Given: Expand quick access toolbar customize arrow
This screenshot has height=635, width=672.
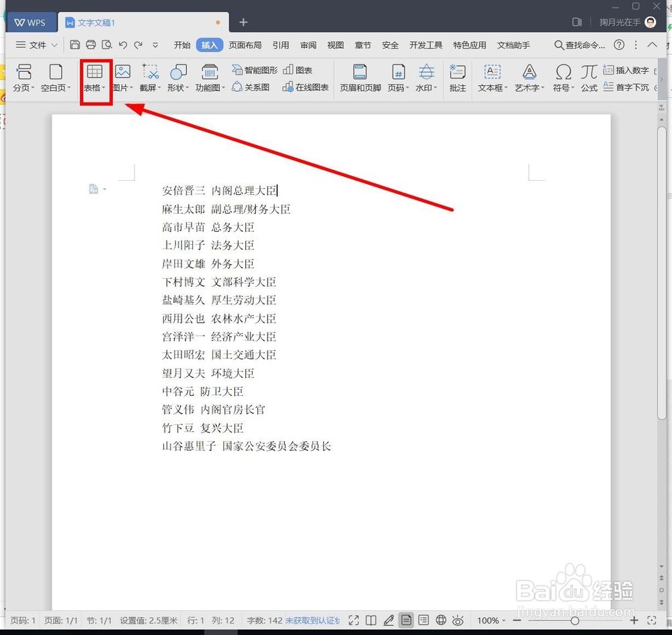Looking at the screenshot, I should pyautogui.click(x=155, y=44).
